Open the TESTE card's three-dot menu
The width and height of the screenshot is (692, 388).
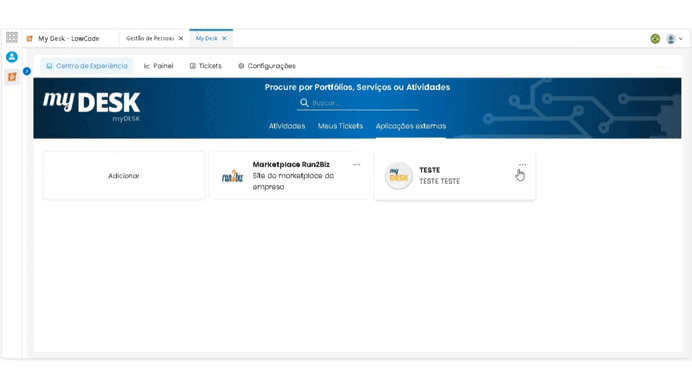pyautogui.click(x=523, y=165)
